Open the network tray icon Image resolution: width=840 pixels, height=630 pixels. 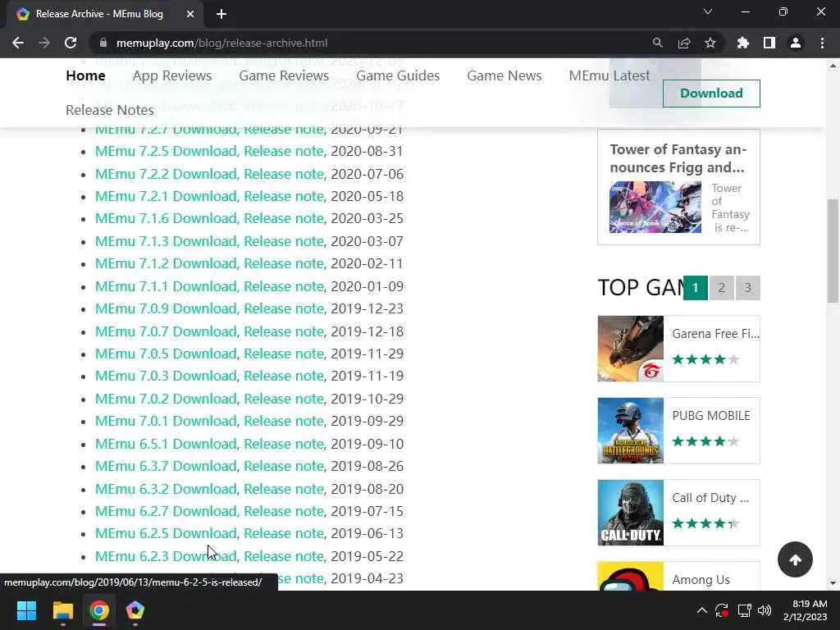[744, 610]
